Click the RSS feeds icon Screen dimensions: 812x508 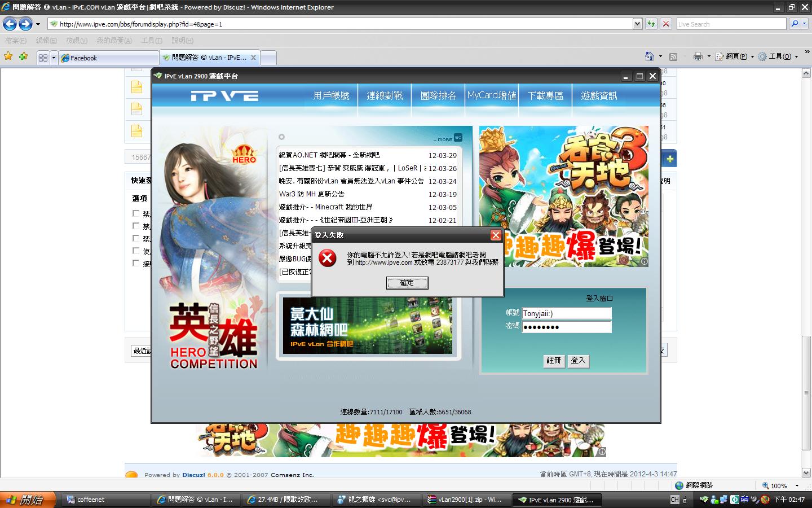point(673,56)
